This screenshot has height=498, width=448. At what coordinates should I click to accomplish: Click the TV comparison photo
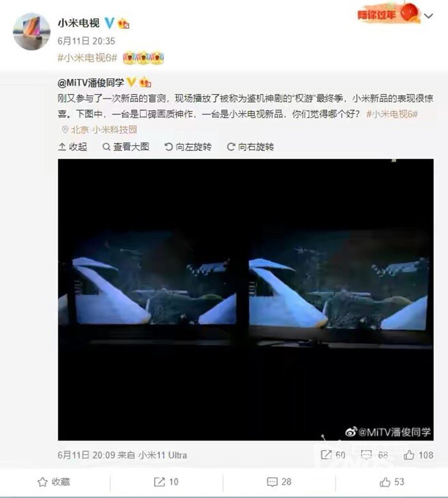pos(246,300)
